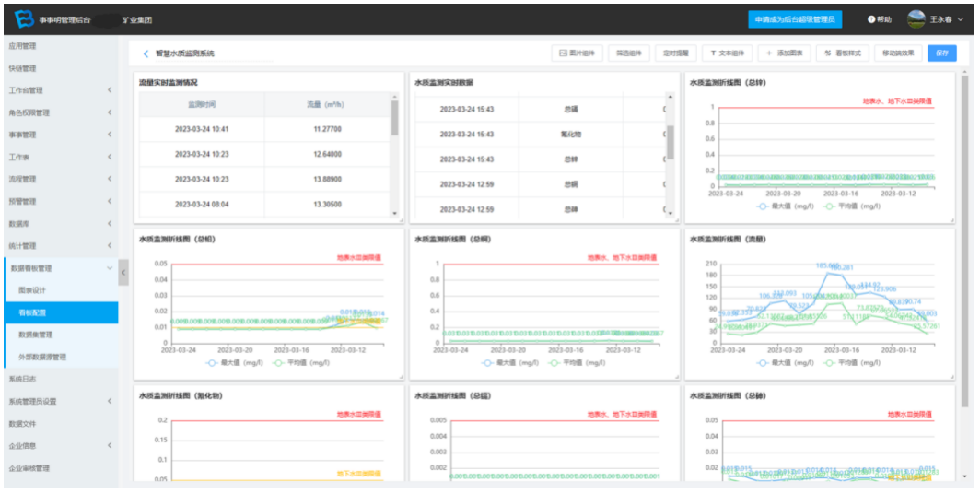Screen dimensions: 980x494
Task: Toggle 平均值 legend in 总铜 chart
Action: click(x=578, y=363)
